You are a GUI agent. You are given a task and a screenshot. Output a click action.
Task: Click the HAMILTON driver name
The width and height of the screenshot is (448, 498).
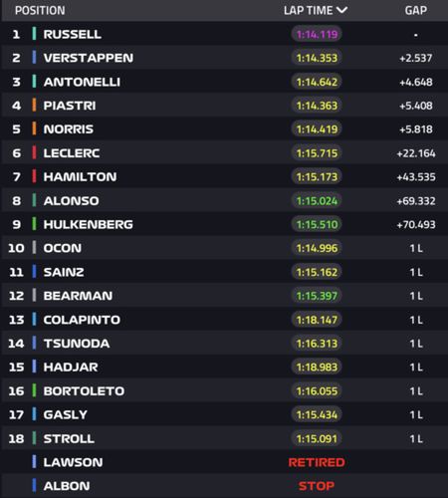coord(80,176)
